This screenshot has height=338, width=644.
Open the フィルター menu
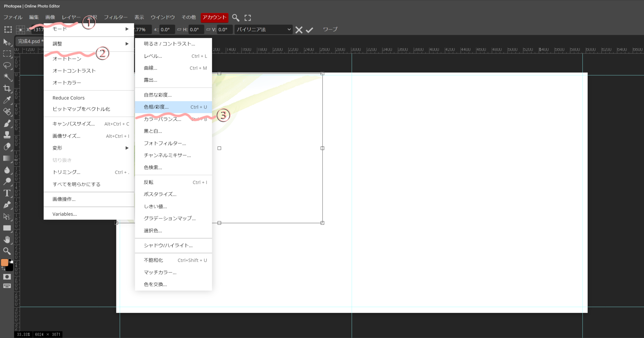[116, 17]
